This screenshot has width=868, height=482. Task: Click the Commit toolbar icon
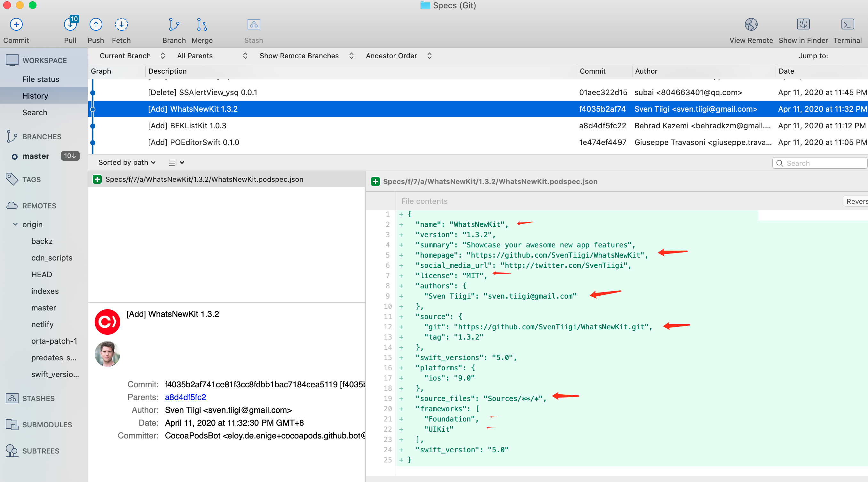click(16, 25)
